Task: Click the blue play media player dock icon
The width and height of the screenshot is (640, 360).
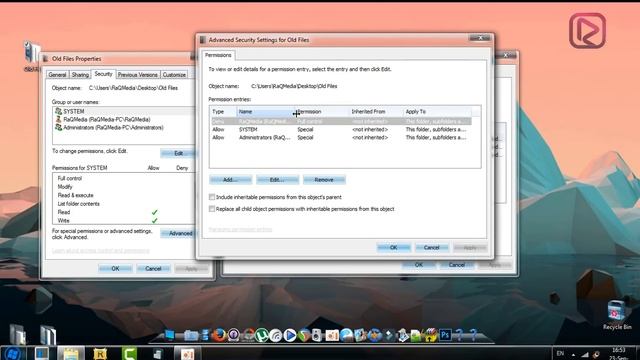Action: click(x=290, y=335)
